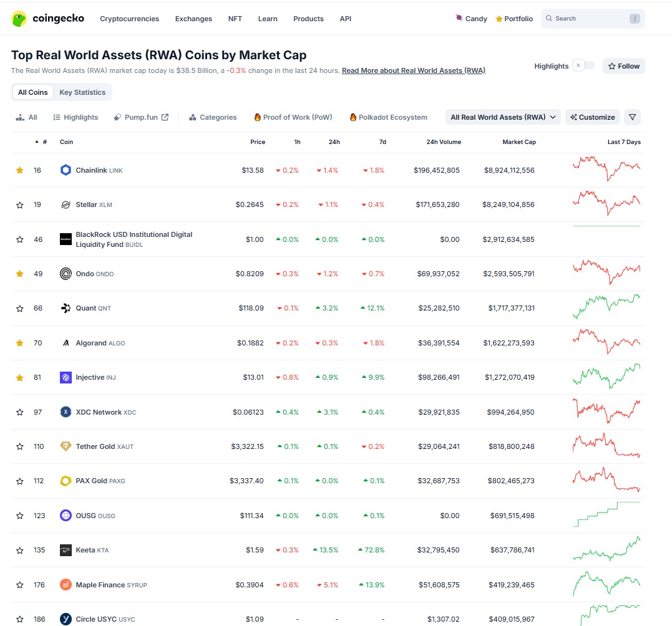Open the API nav menu
The height and width of the screenshot is (626, 672).
[x=346, y=19]
